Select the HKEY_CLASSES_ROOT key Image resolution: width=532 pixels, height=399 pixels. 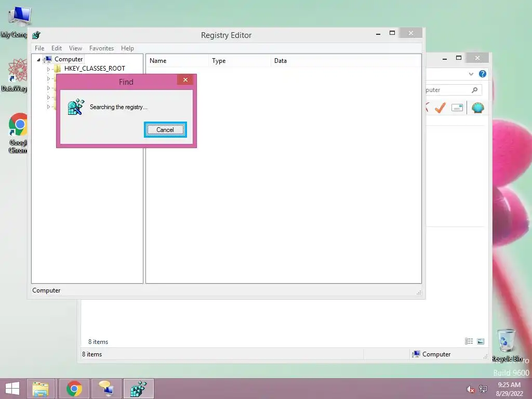tap(95, 69)
